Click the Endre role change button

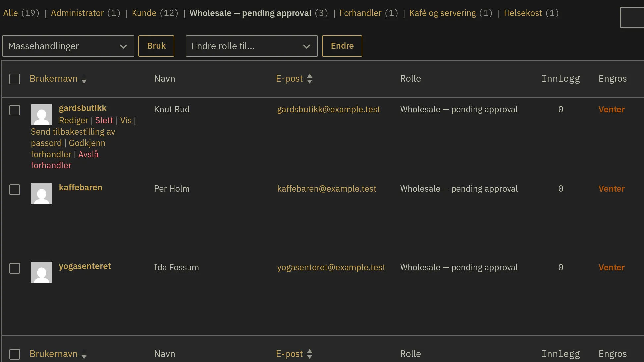pos(342,46)
